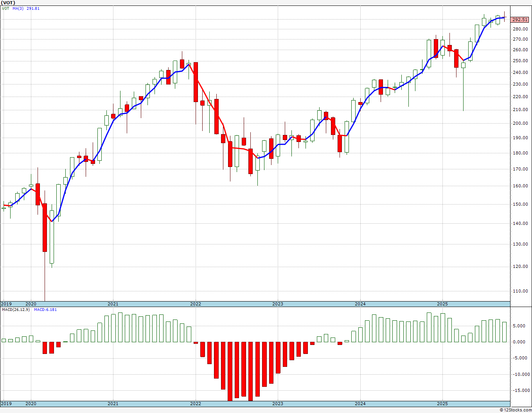Click the "190.00" price axis label
The image size is (532, 413).
[520, 138]
